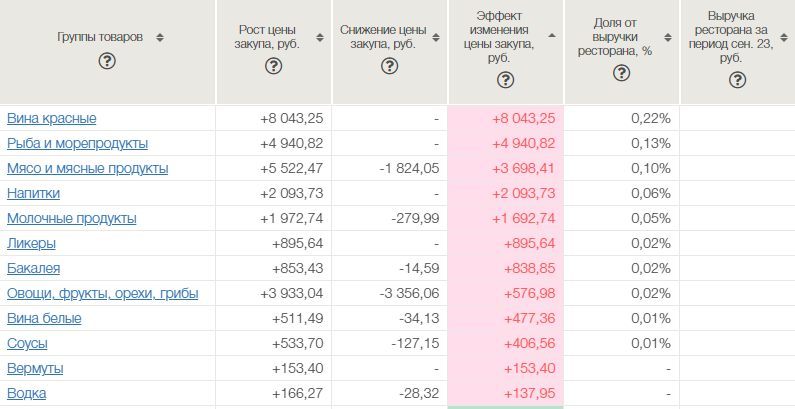Open the Вермуты group link
The height and width of the screenshot is (409, 795).
click(x=35, y=368)
